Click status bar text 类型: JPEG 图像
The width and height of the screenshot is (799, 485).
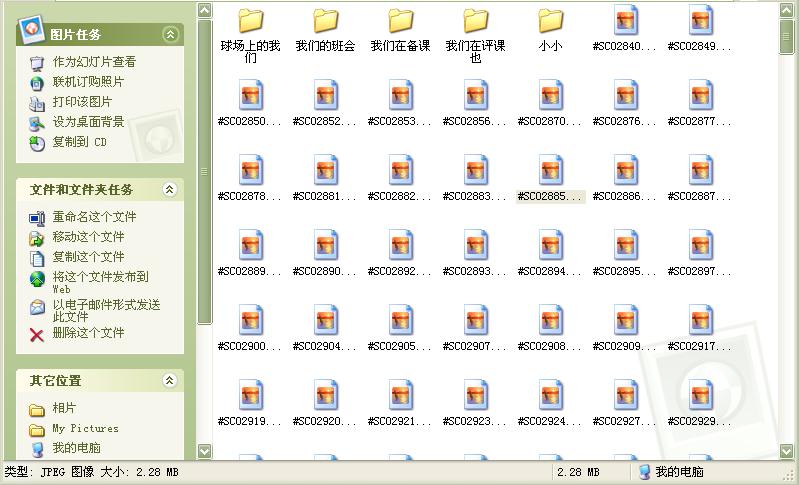pyautogui.click(x=49, y=472)
